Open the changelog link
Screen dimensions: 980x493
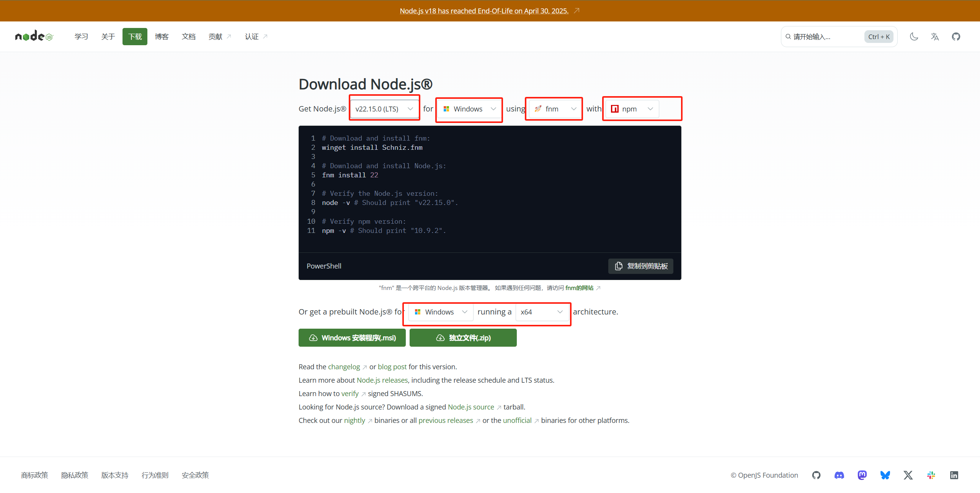click(344, 367)
